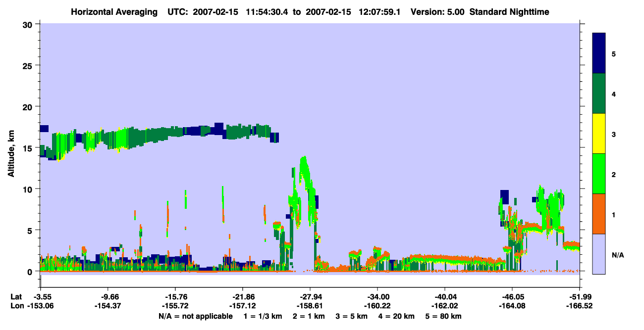Image resolution: width=644 pixels, height=330 pixels.
Task: Click the dark green color bar segment labeled 4
Action: click(x=599, y=94)
